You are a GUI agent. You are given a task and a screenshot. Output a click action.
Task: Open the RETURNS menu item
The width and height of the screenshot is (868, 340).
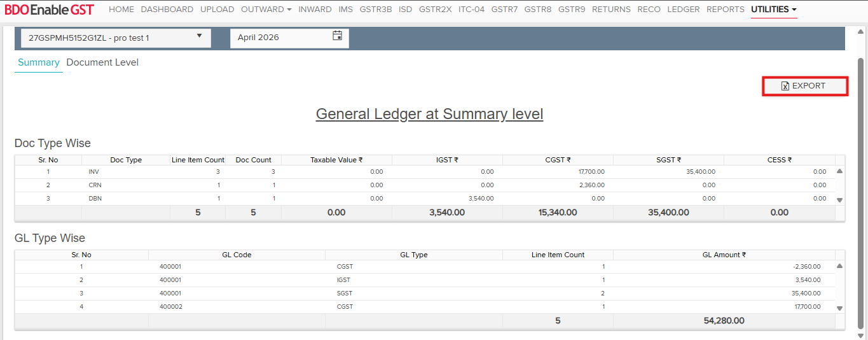611,10
